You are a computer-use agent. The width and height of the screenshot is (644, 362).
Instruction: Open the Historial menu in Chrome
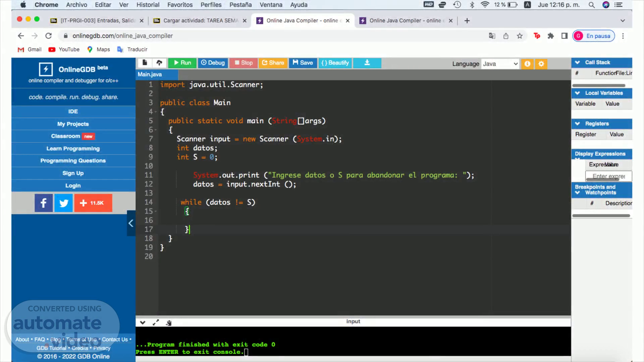pyautogui.click(x=148, y=5)
